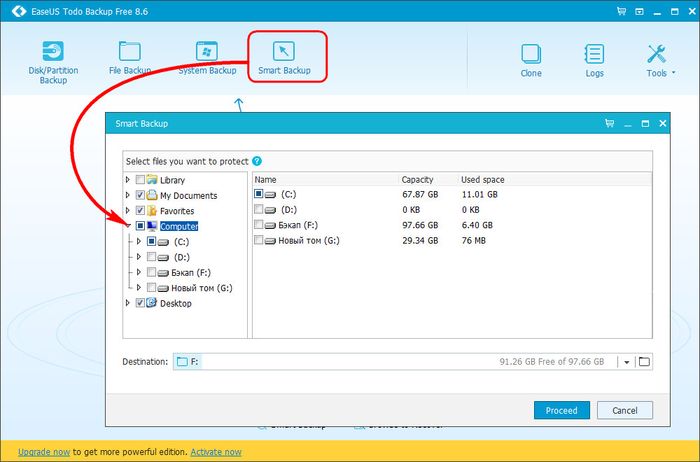
Task: Uncheck the My Documents checkbox
Action: point(140,195)
